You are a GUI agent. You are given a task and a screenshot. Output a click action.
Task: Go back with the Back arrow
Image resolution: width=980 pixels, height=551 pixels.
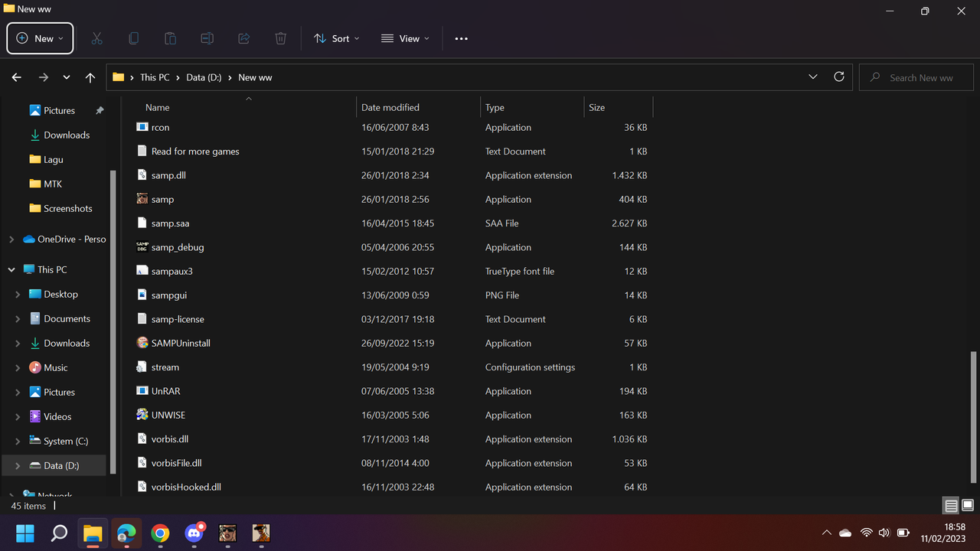click(x=17, y=77)
